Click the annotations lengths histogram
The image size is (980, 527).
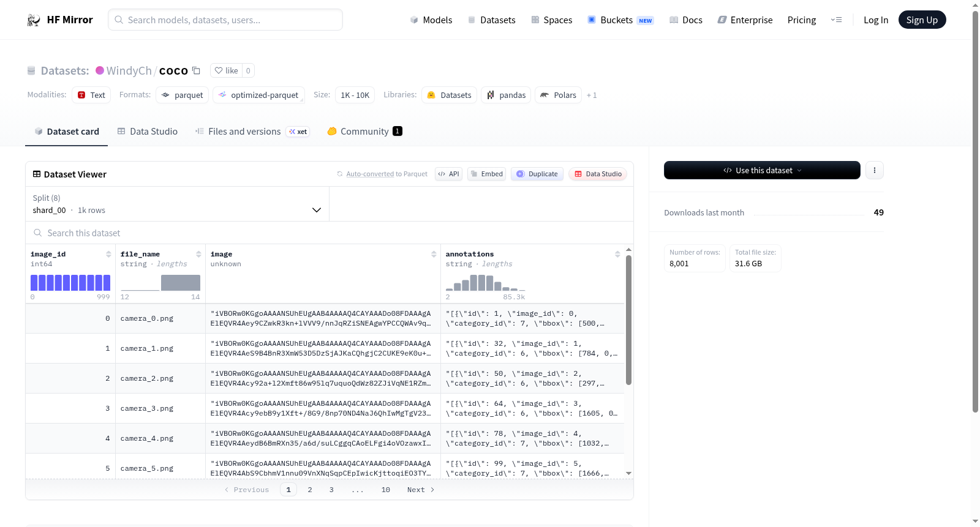[486, 282]
